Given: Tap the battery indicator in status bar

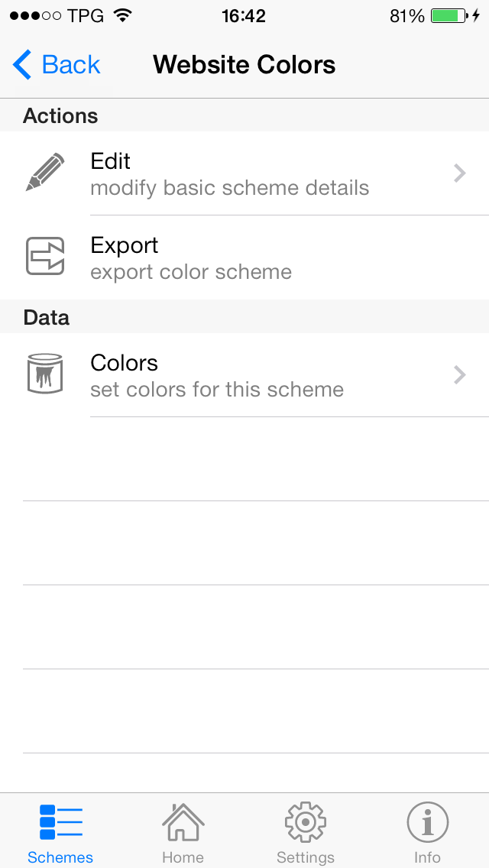Looking at the screenshot, I should point(449,16).
